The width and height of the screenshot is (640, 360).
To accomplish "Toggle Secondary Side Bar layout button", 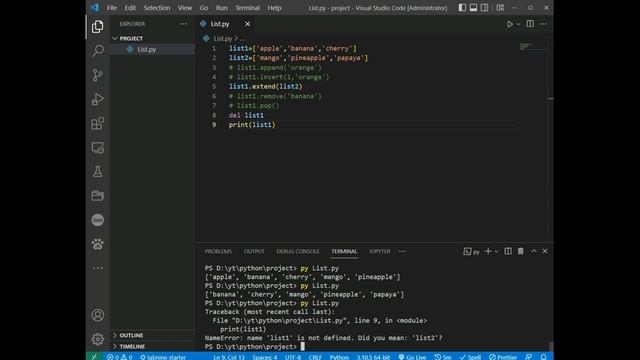I will tap(484, 8).
